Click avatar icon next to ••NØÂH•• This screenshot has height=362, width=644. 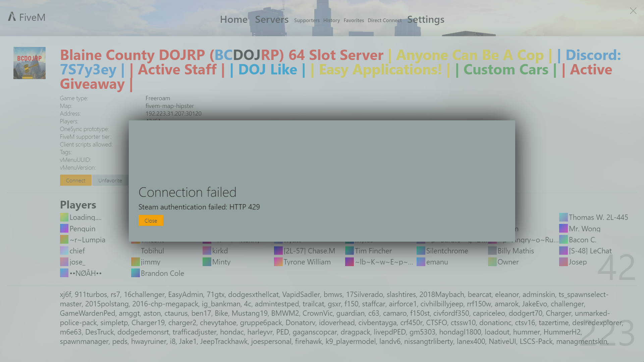[x=64, y=273]
